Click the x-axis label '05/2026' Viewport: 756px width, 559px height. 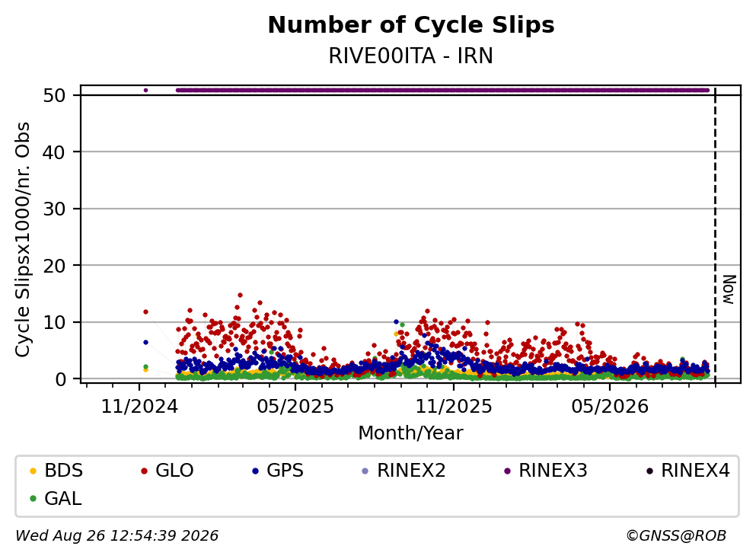pyautogui.click(x=610, y=407)
